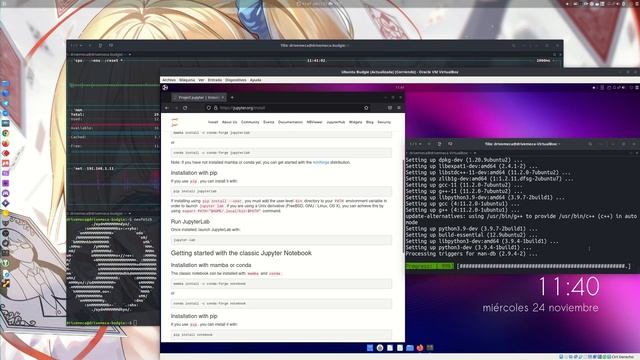640x360 pixels.
Task: Open Events link in Jupyter nav
Action: pos(269,122)
